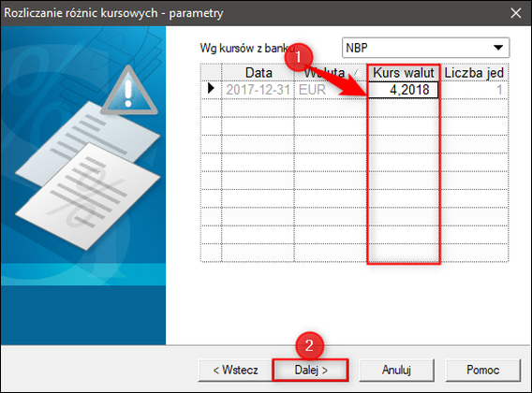532x393 pixels.
Task: Click the Kurs walut column header
Action: click(x=403, y=73)
